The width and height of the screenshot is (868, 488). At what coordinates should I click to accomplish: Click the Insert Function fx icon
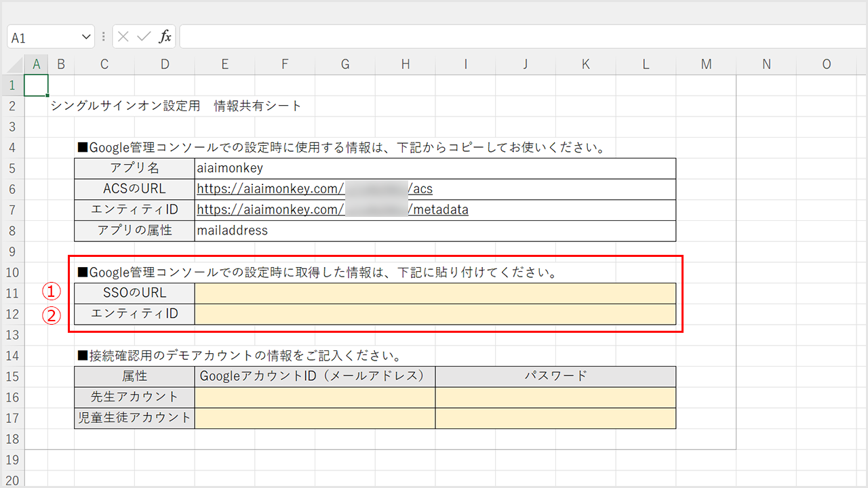[x=165, y=37]
